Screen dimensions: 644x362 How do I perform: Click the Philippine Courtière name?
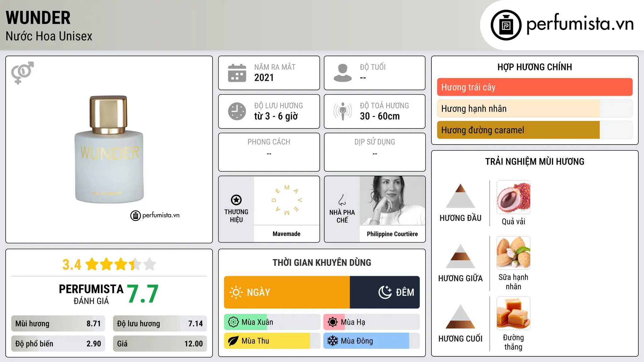click(392, 234)
